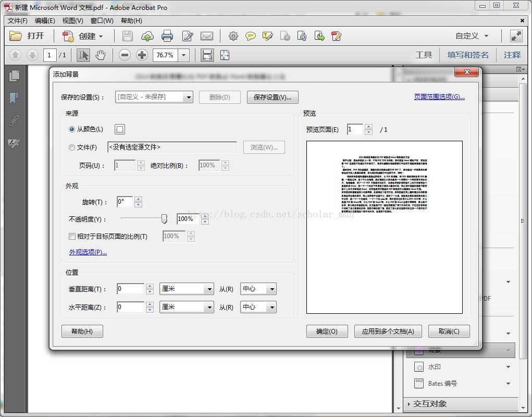The height and width of the screenshot is (417, 532).
Task: Enable 相对于目标页面的比例 checkbox
Action: 72,236
